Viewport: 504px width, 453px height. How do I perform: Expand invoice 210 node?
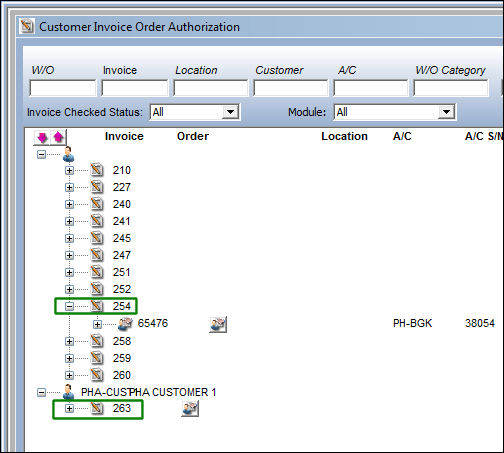point(69,171)
